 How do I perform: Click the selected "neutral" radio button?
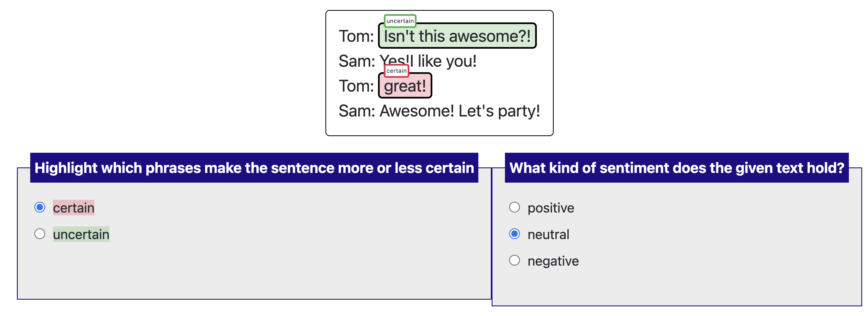pos(514,234)
